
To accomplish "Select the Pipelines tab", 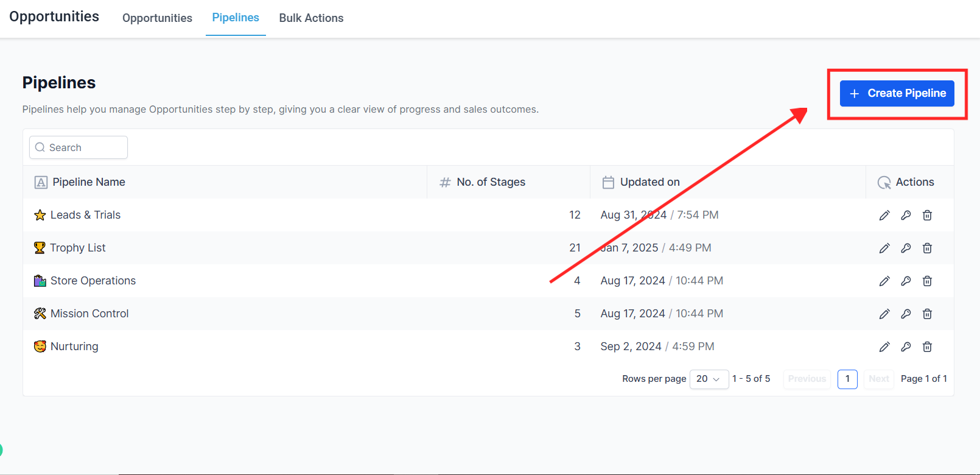I will coord(236,18).
